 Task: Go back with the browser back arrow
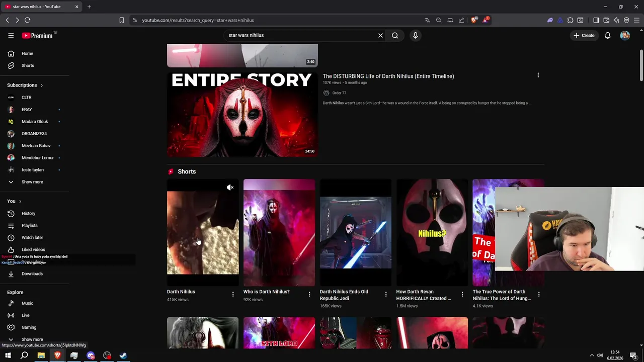(7, 20)
